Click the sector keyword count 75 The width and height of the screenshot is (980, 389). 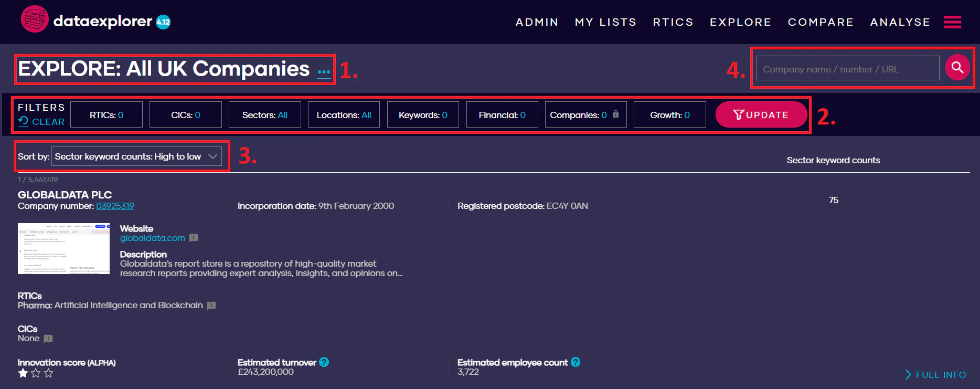833,200
